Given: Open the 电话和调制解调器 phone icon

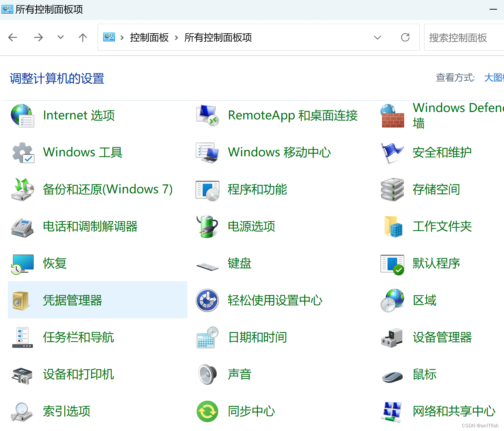Looking at the screenshot, I should point(23,227).
